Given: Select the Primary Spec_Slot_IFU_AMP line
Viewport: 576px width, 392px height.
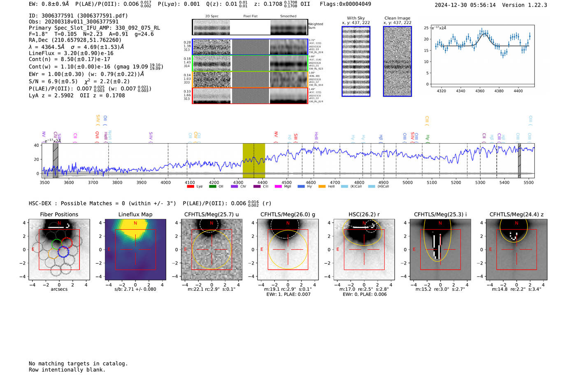Looking at the screenshot, I should click(x=95, y=28).
